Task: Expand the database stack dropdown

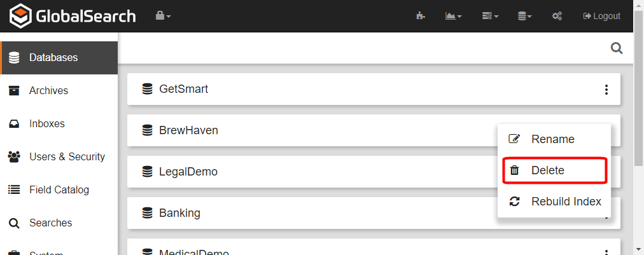Action: (524, 16)
